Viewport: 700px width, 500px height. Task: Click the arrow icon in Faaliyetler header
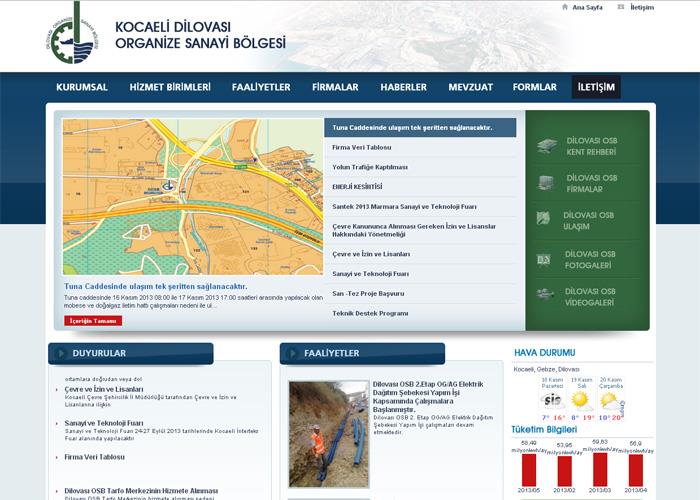click(x=292, y=353)
